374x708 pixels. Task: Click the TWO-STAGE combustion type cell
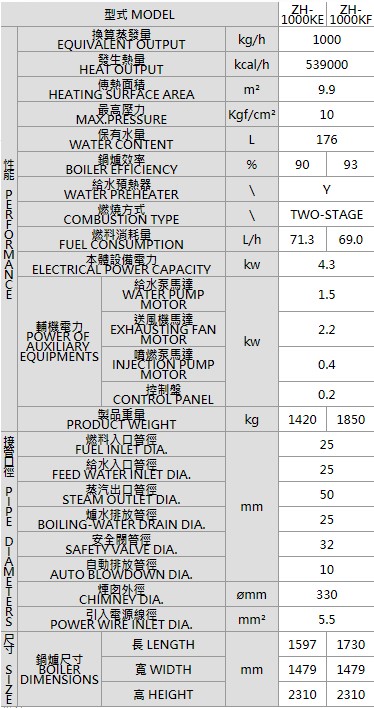coord(327,214)
